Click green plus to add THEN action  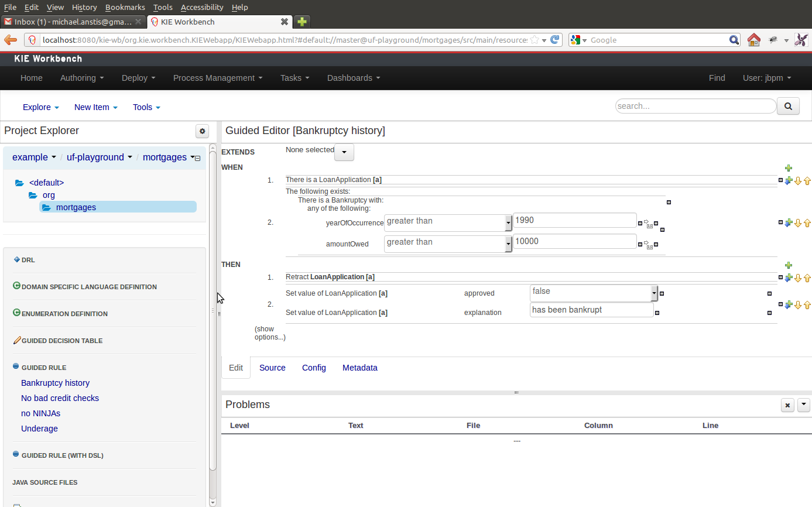click(x=788, y=265)
